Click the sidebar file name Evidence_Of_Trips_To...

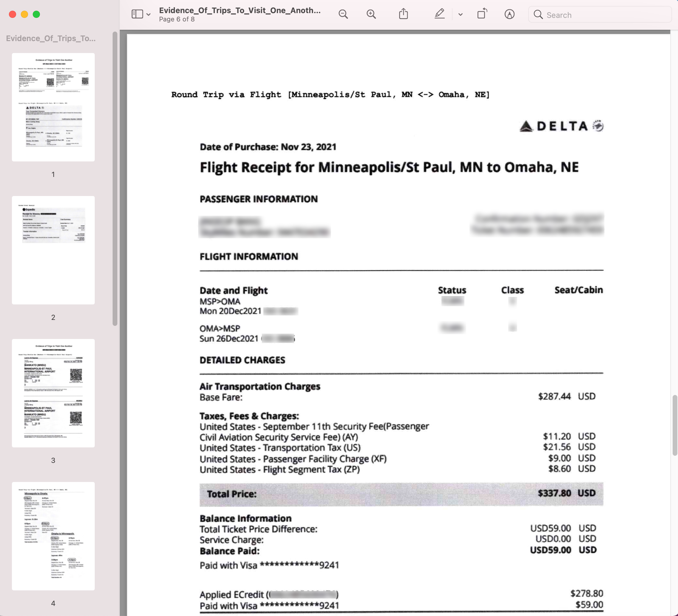tap(51, 38)
